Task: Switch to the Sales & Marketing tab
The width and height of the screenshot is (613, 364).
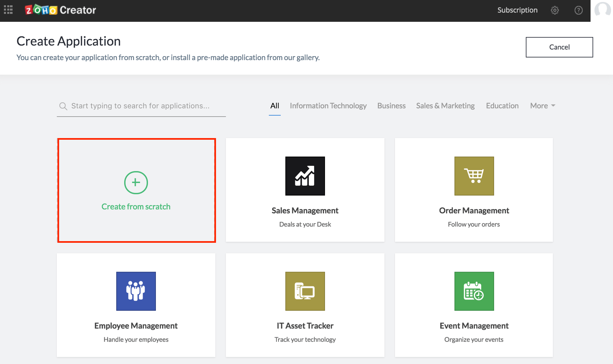Action: [x=445, y=106]
